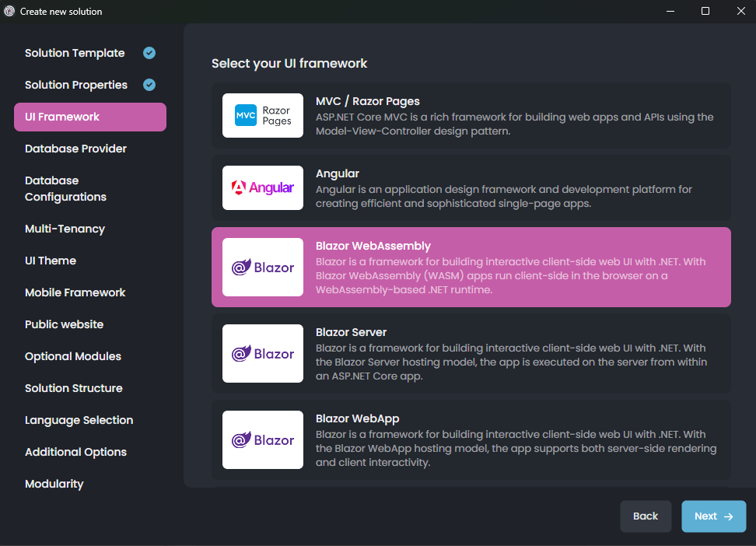Screen dimensions: 756x546
Task: Click the app logo in title bar
Action: 9,11
